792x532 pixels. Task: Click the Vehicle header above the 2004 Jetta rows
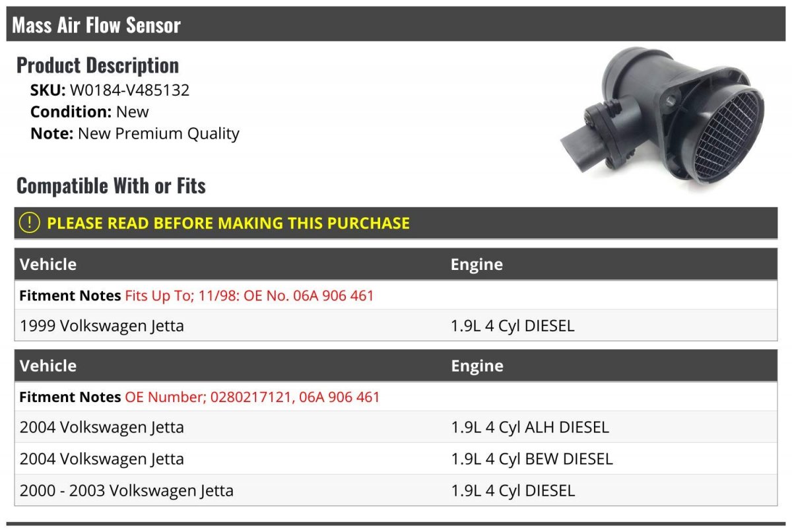point(48,366)
